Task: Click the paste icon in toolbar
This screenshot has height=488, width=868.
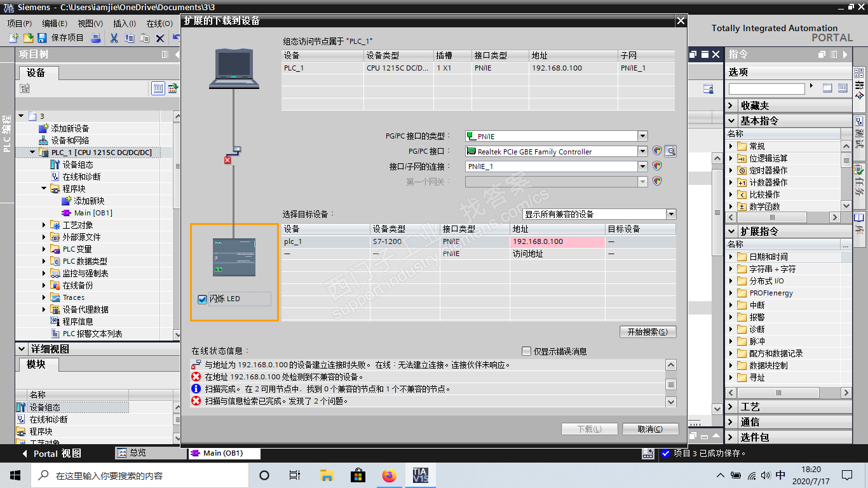Action: pyautogui.click(x=144, y=38)
